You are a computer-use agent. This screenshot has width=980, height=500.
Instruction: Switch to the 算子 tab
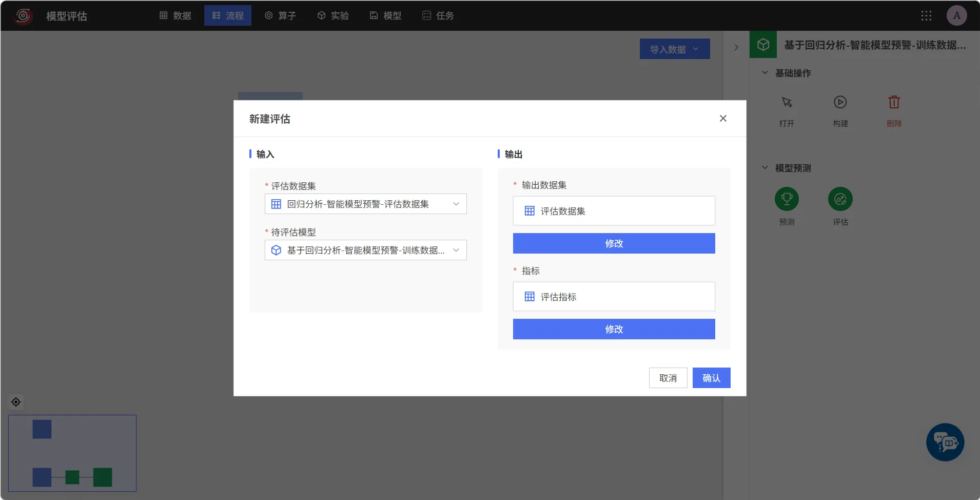(x=280, y=15)
